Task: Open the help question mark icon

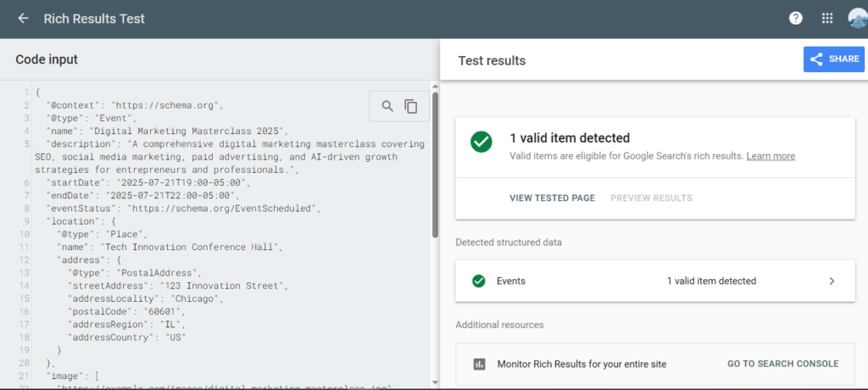Action: (795, 18)
